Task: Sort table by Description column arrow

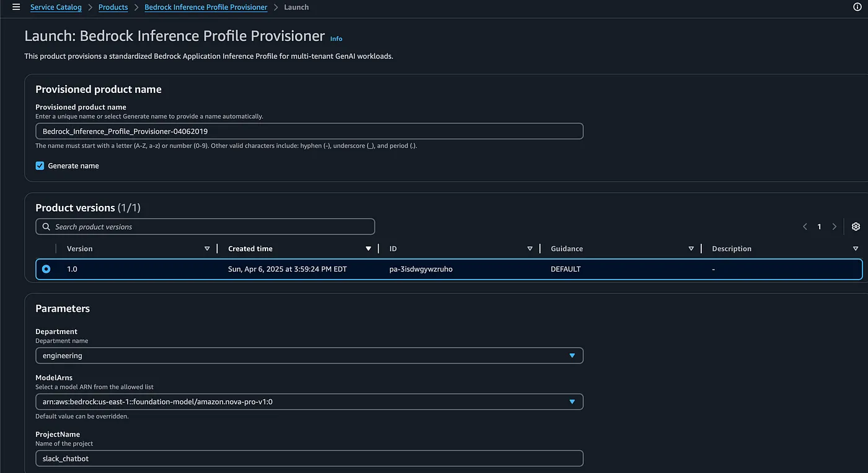Action: tap(856, 249)
